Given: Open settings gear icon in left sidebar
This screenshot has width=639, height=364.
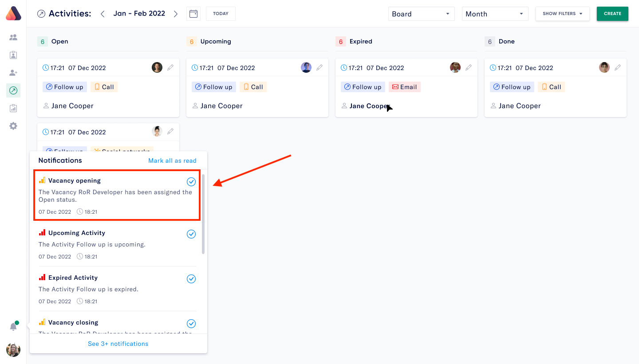Looking at the screenshot, I should [x=13, y=126].
